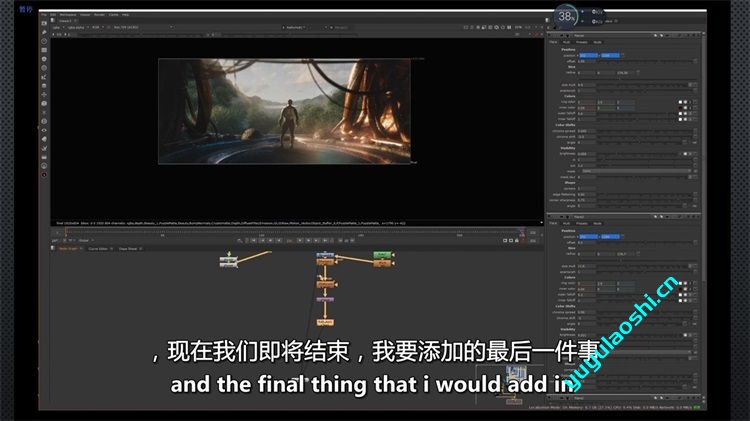Open the Color nodes toolbar menu

click(44, 59)
